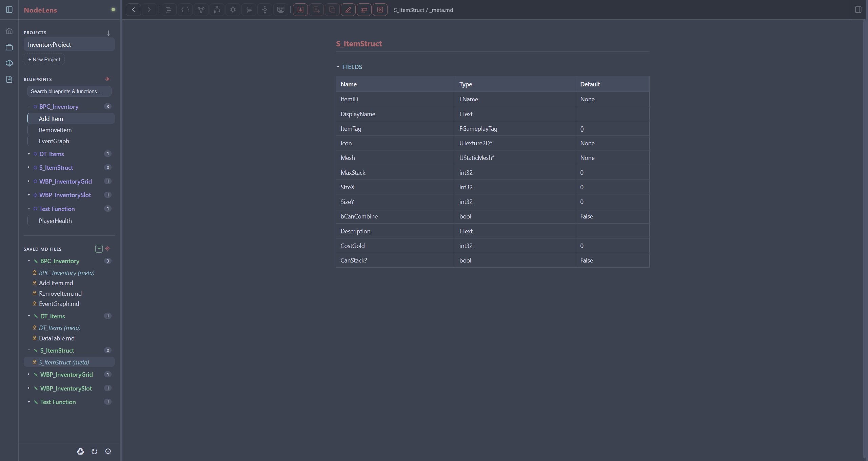
Task: Click the Search blueprints & functions field
Action: pos(69,91)
